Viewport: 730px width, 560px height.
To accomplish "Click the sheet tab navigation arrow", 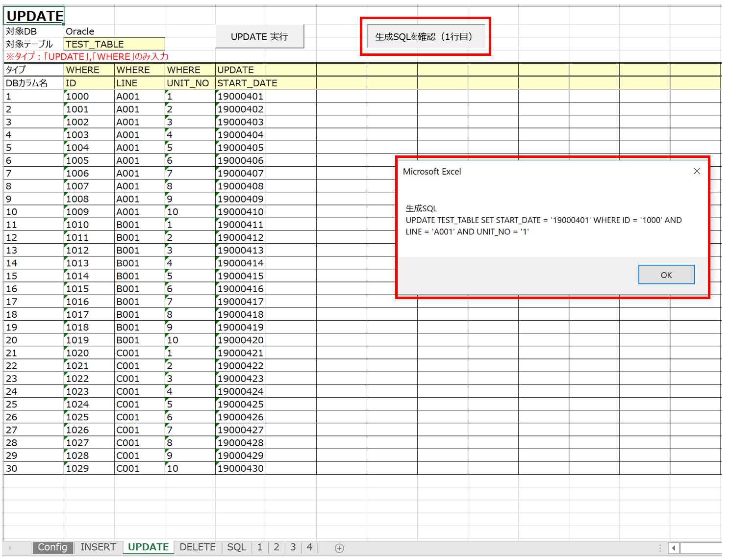I will (10, 548).
